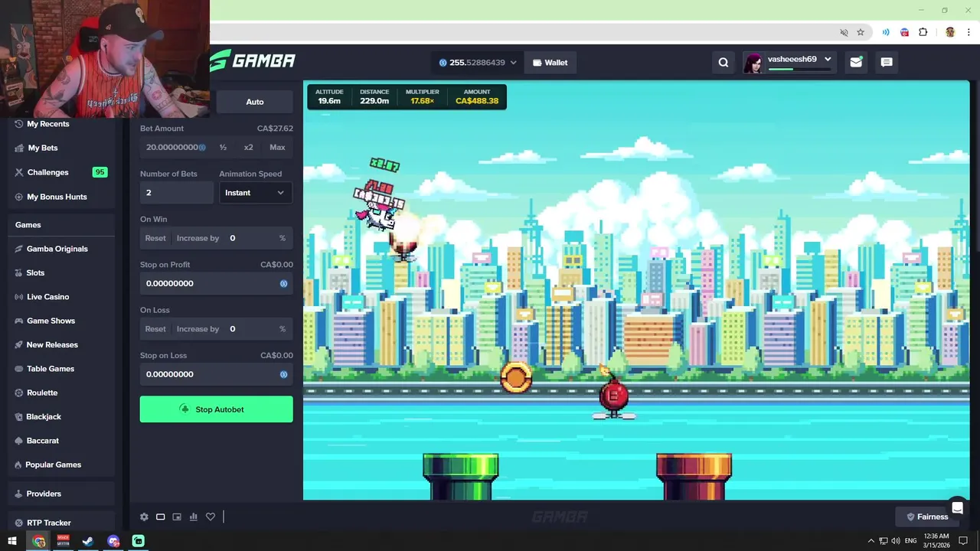Click Stop Autobet button
Image resolution: width=980 pixels, height=551 pixels.
coord(216,409)
